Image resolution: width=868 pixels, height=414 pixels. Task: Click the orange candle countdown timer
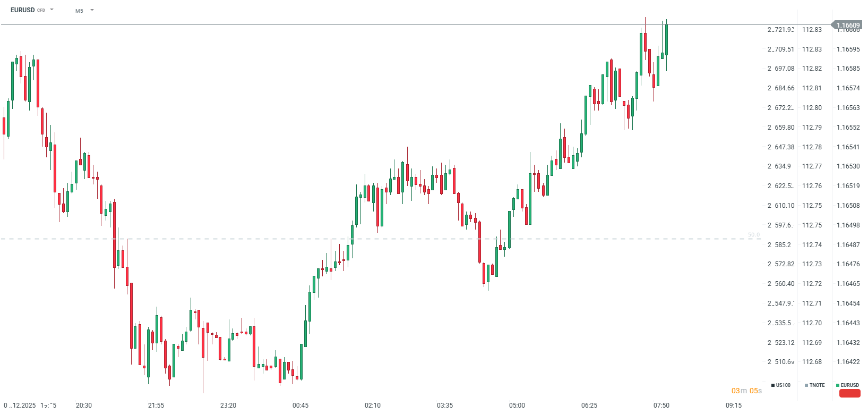pyautogui.click(x=746, y=391)
